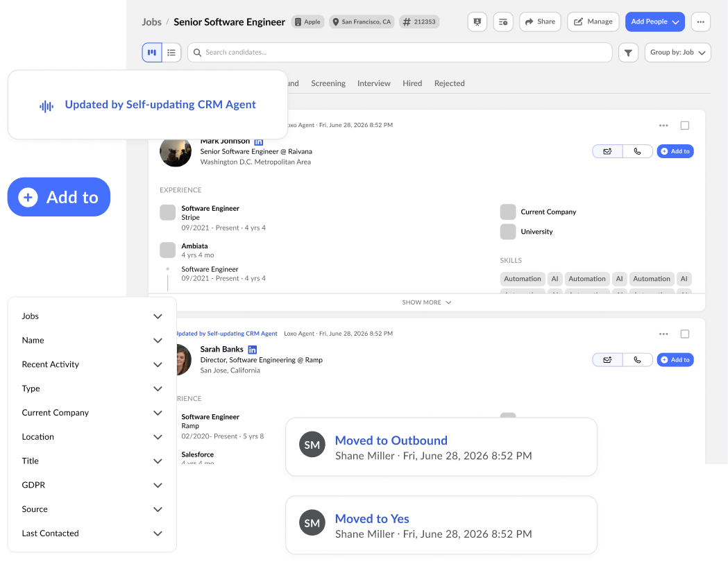Click the CRM Agent waveform icon

pyautogui.click(x=46, y=106)
